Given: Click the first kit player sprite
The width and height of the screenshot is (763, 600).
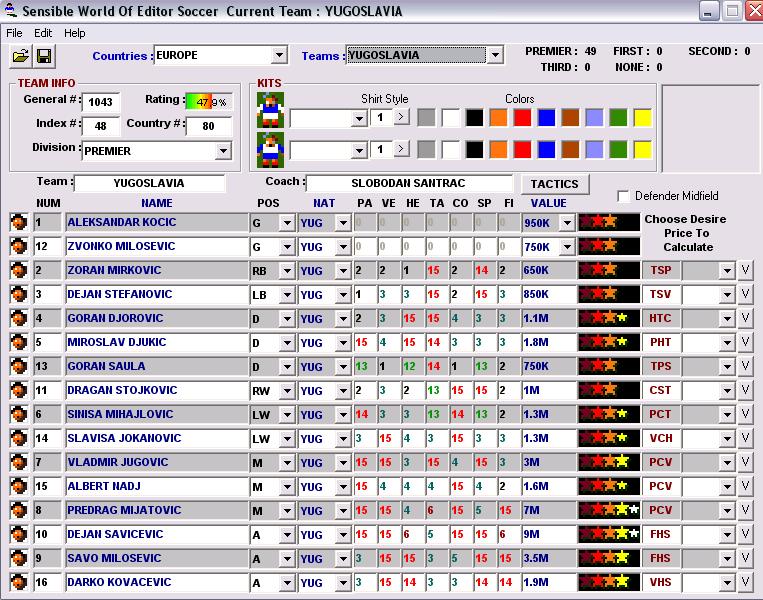Looking at the screenshot, I should (x=270, y=108).
